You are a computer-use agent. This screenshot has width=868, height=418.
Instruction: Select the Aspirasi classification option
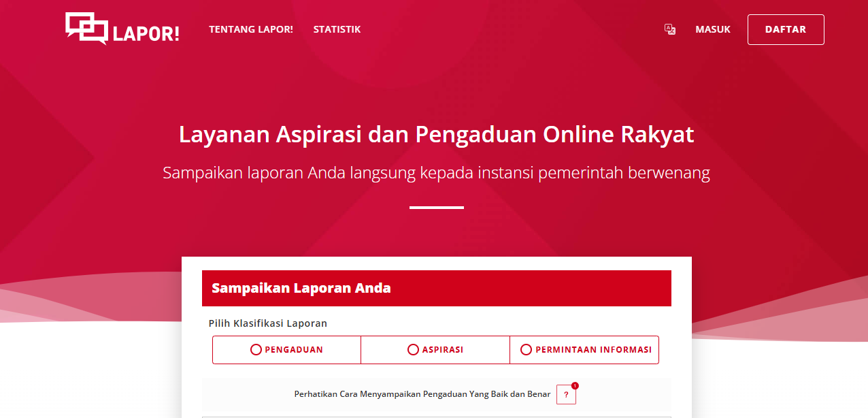point(435,350)
